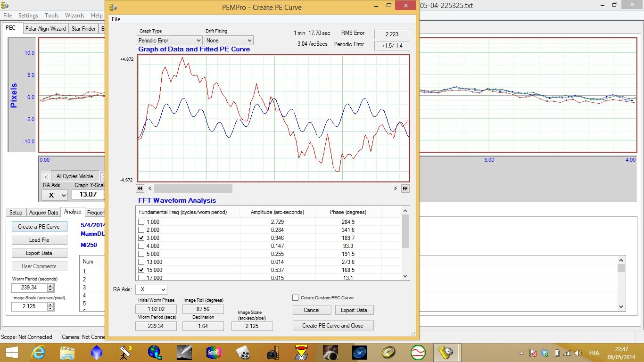The width and height of the screenshot is (644, 362).
Task: Click the Create a PE Curve button
Action: point(39,227)
